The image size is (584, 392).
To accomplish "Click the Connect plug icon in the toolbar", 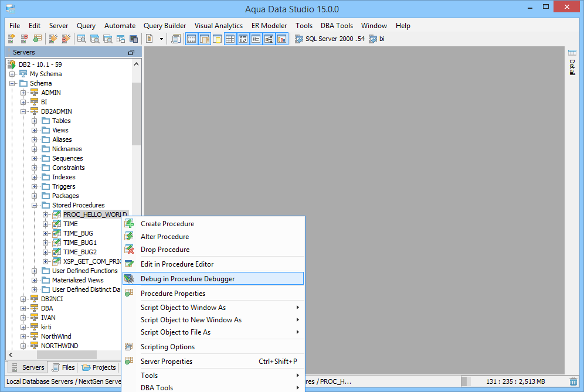I will point(53,38).
